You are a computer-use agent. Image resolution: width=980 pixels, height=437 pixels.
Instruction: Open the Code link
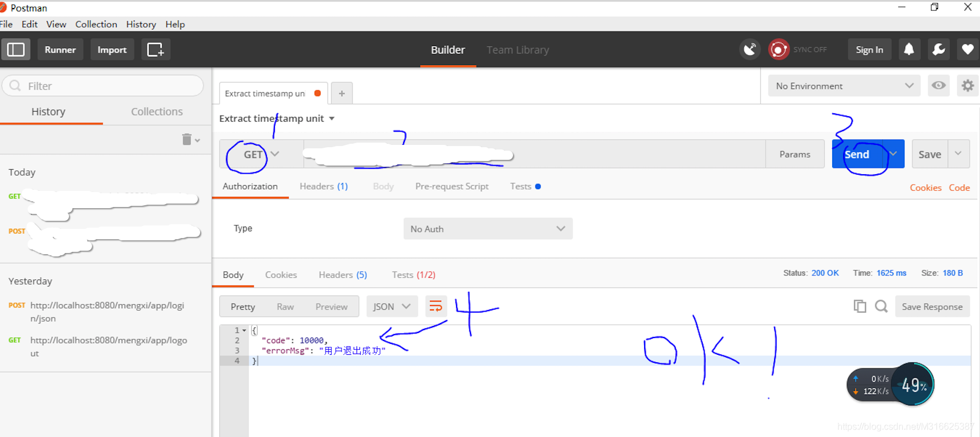(959, 187)
